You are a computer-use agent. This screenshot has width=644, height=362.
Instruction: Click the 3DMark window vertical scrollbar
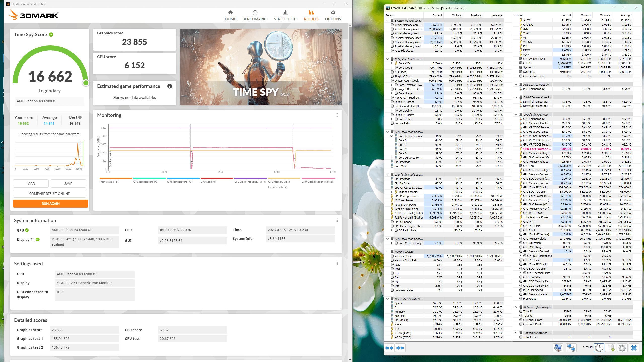point(350,123)
